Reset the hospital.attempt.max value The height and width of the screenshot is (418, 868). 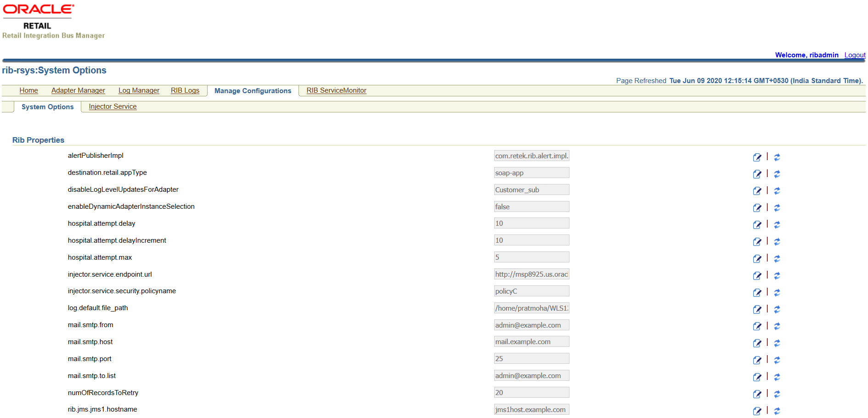[x=777, y=259]
